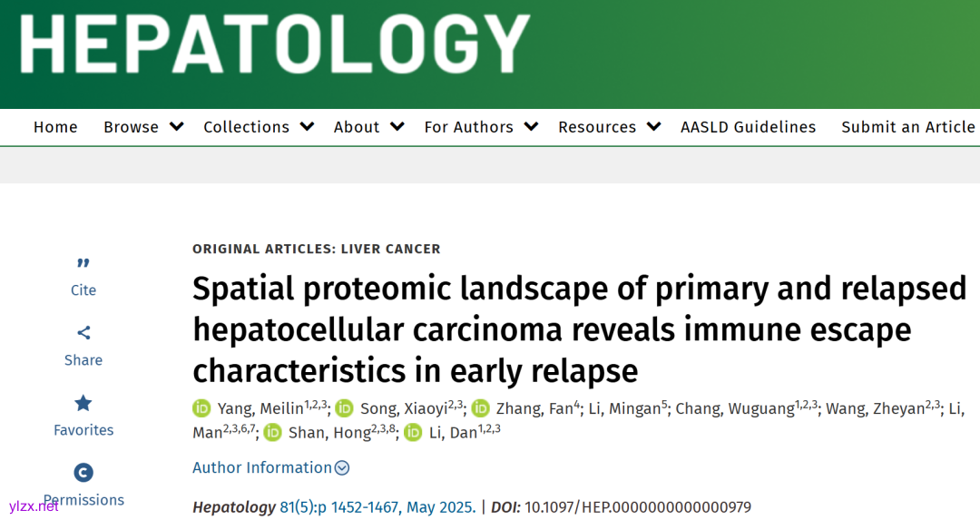Open ORCID icon beside Yang, Meilin

(201, 408)
